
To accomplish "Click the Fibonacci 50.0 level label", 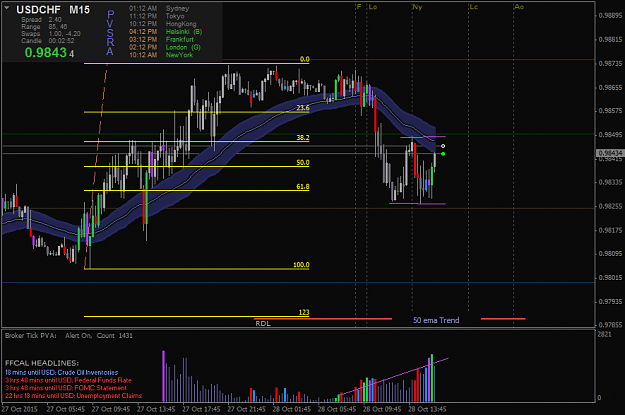I will point(303,163).
